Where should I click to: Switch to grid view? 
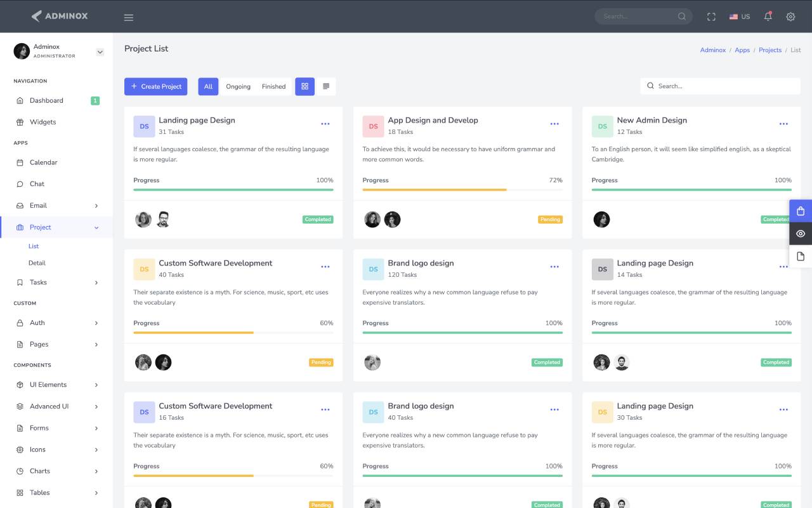(x=304, y=86)
